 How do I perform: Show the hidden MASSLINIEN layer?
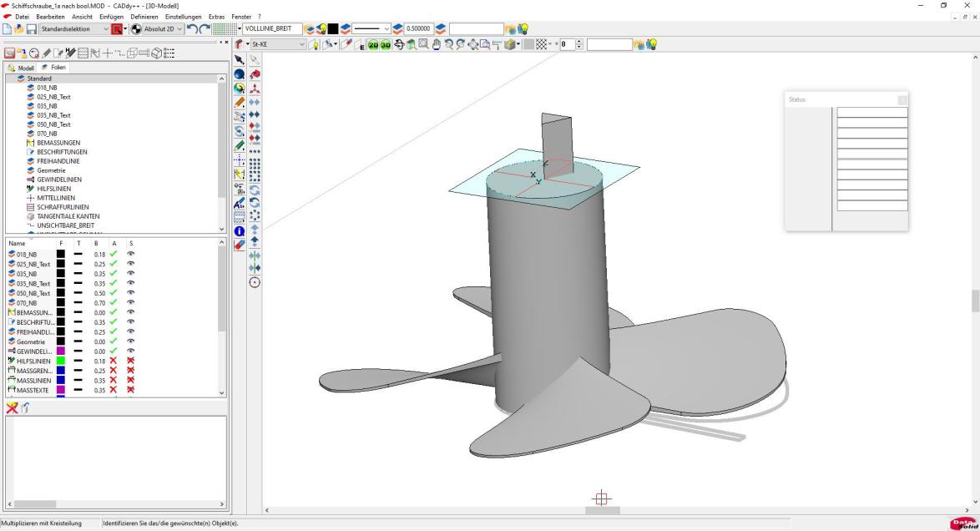(x=130, y=381)
